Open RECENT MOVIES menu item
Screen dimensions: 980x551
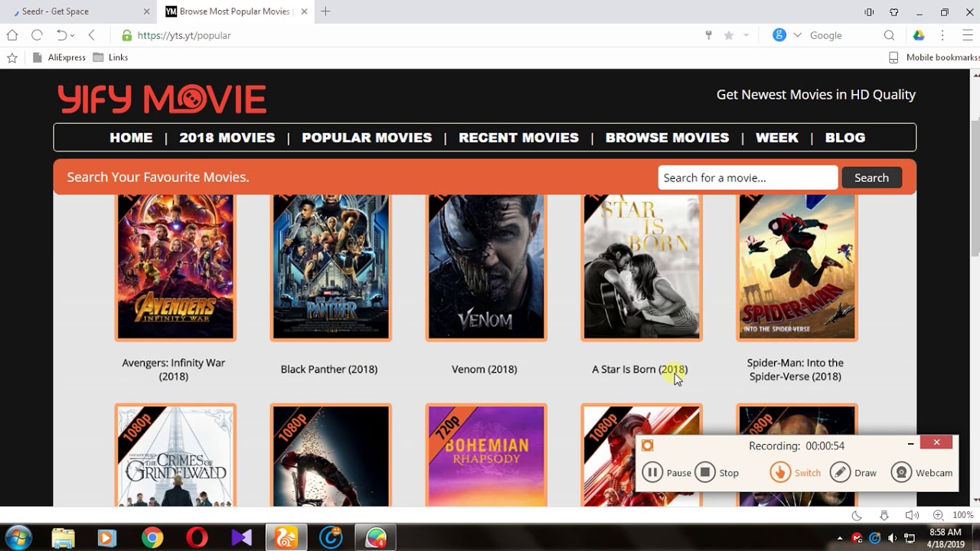(x=518, y=138)
